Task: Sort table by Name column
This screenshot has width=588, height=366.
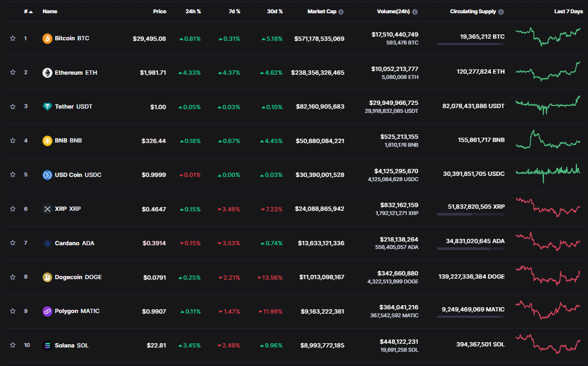Action: tap(50, 12)
